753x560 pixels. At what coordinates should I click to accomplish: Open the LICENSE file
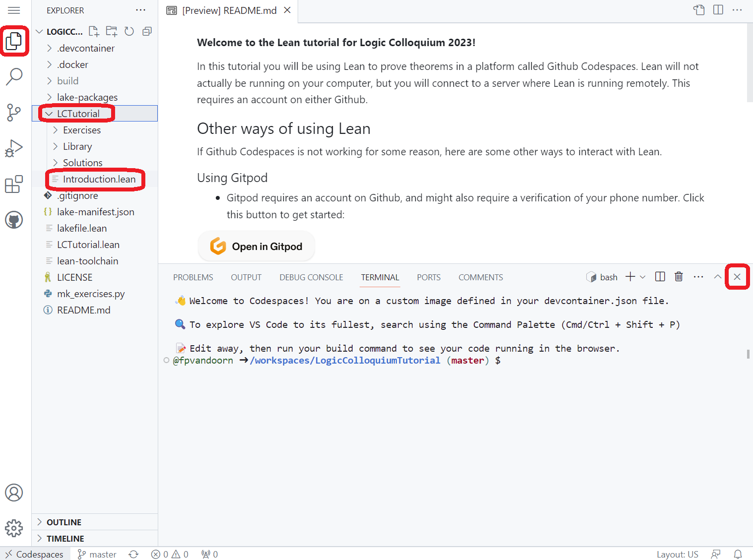click(95, 277)
